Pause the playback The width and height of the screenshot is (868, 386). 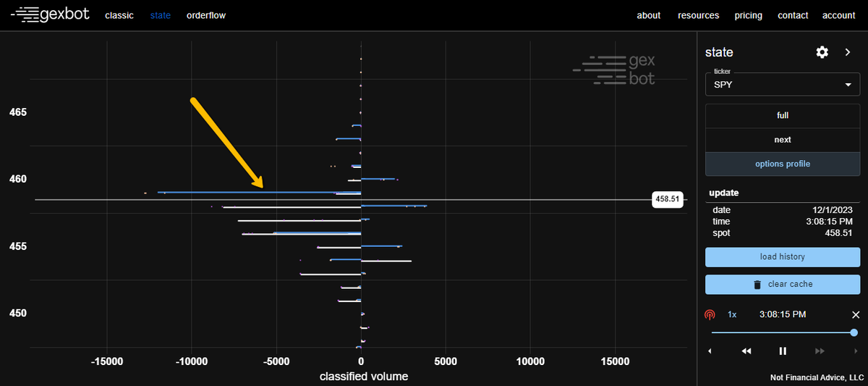click(783, 351)
